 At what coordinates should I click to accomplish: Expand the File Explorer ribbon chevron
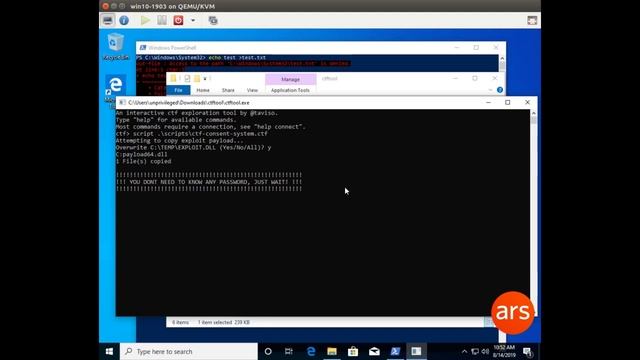coord(490,90)
